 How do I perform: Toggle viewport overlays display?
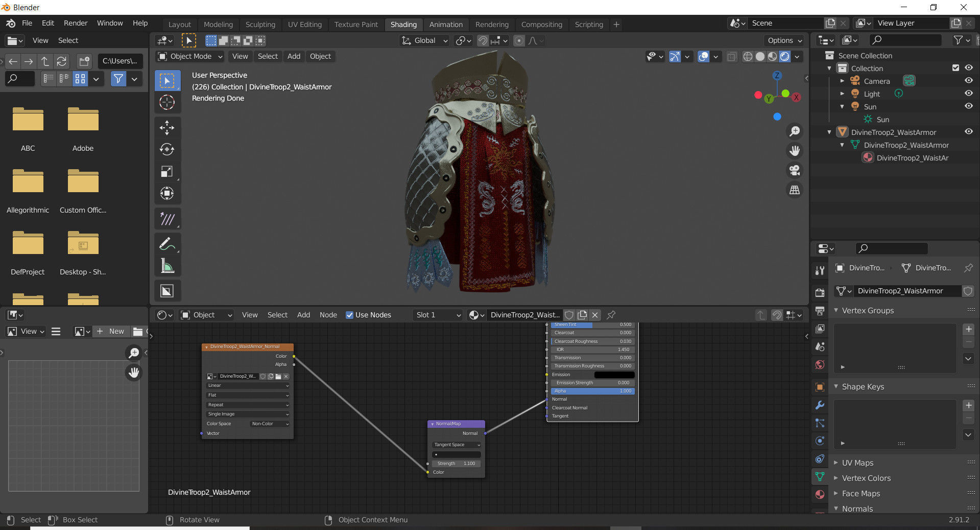tap(704, 57)
